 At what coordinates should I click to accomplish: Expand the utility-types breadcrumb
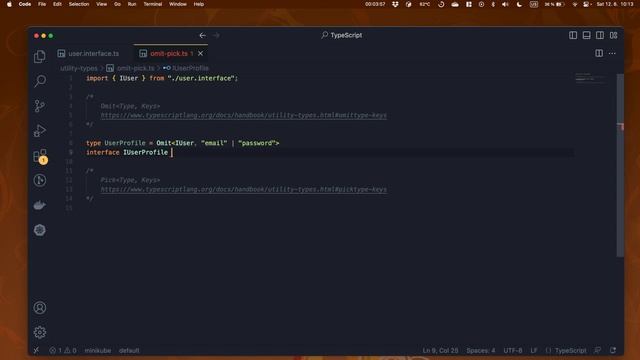(x=79, y=68)
